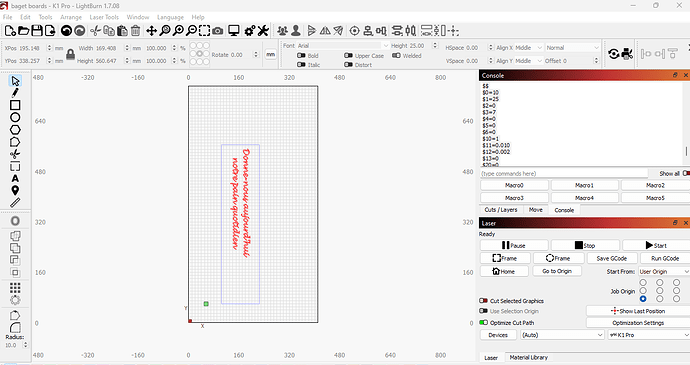Toggle Cut Selected Graphics switch
Image resolution: width=690 pixels, height=365 pixels.
pyautogui.click(x=484, y=301)
